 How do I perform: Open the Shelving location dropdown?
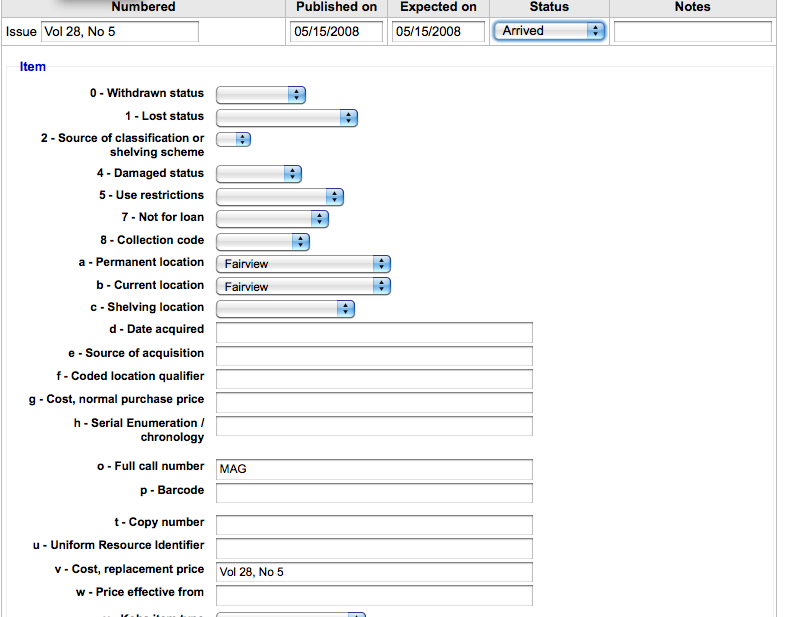coord(285,309)
